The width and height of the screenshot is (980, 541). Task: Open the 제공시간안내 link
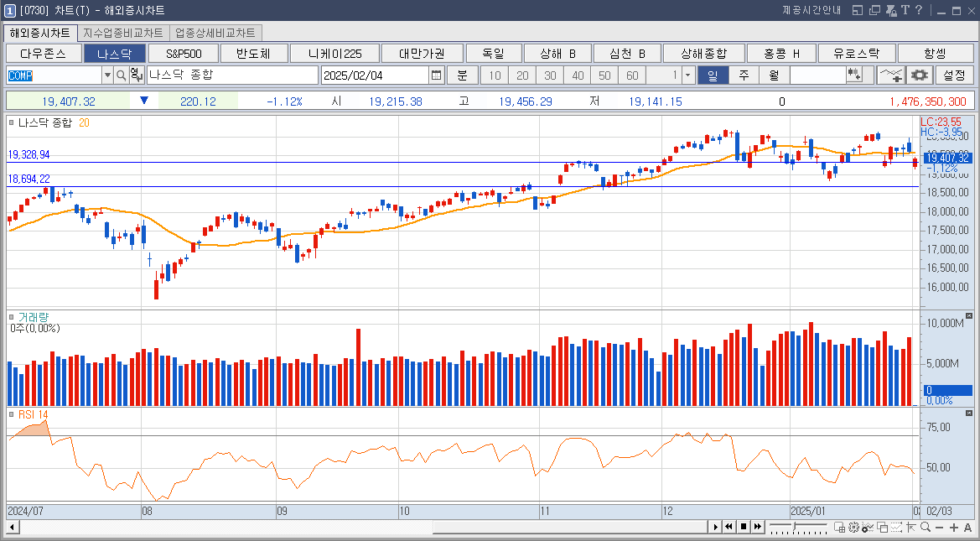pos(811,11)
